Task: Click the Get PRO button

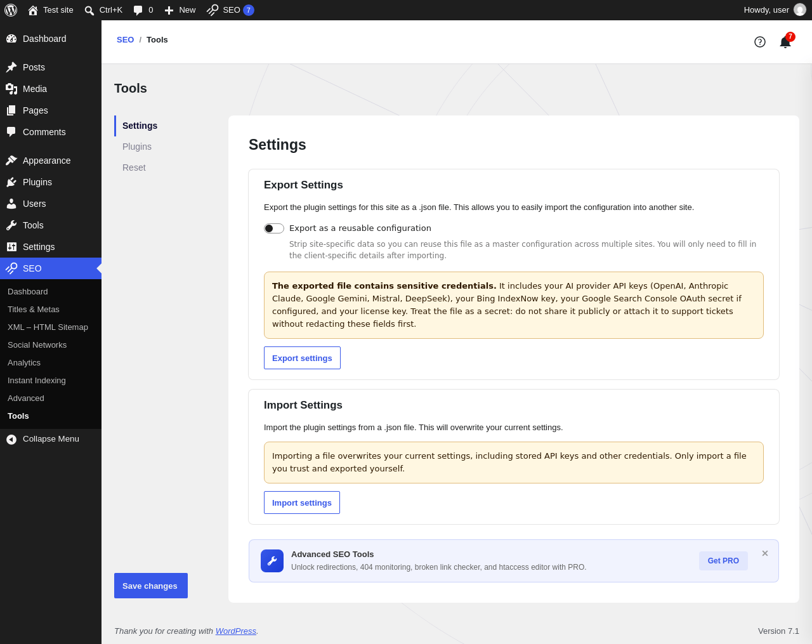Action: pyautogui.click(x=723, y=561)
